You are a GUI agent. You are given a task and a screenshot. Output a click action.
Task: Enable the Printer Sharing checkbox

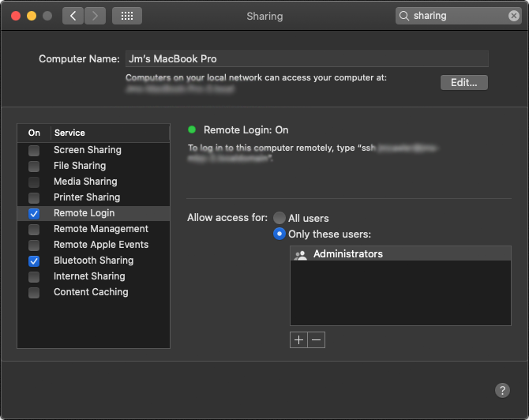(34, 197)
